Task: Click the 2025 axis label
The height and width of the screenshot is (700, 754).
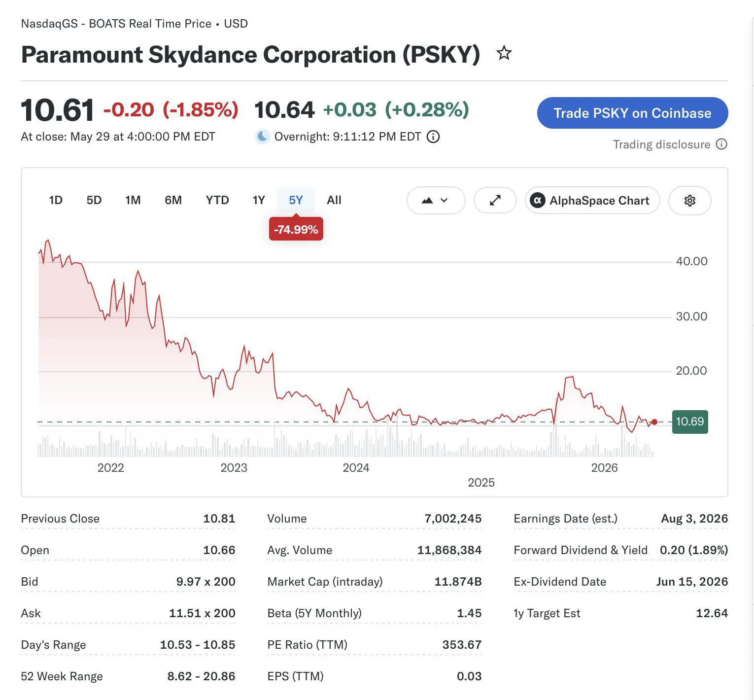Action: click(481, 483)
